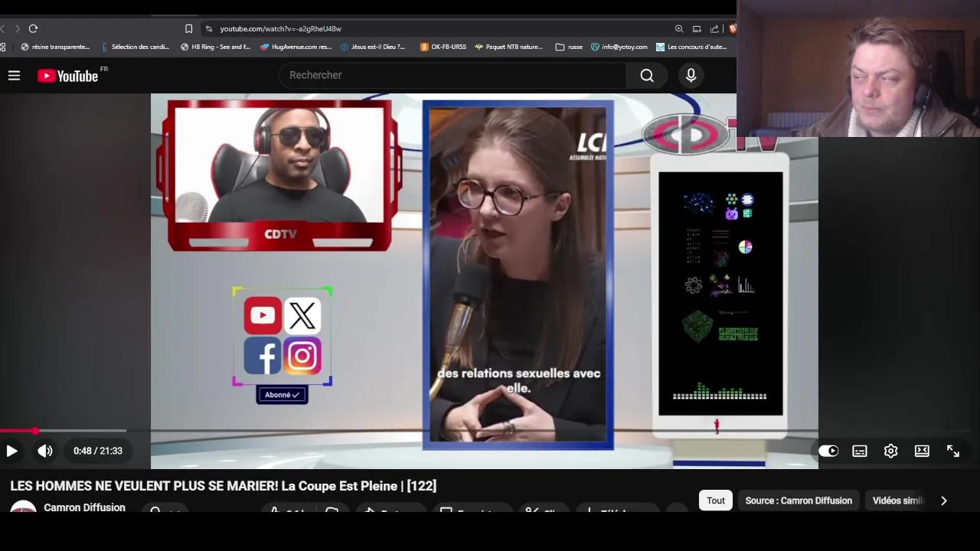This screenshot has height=551, width=980.
Task: Click the 'Abonné' badge in the video
Action: click(x=282, y=395)
